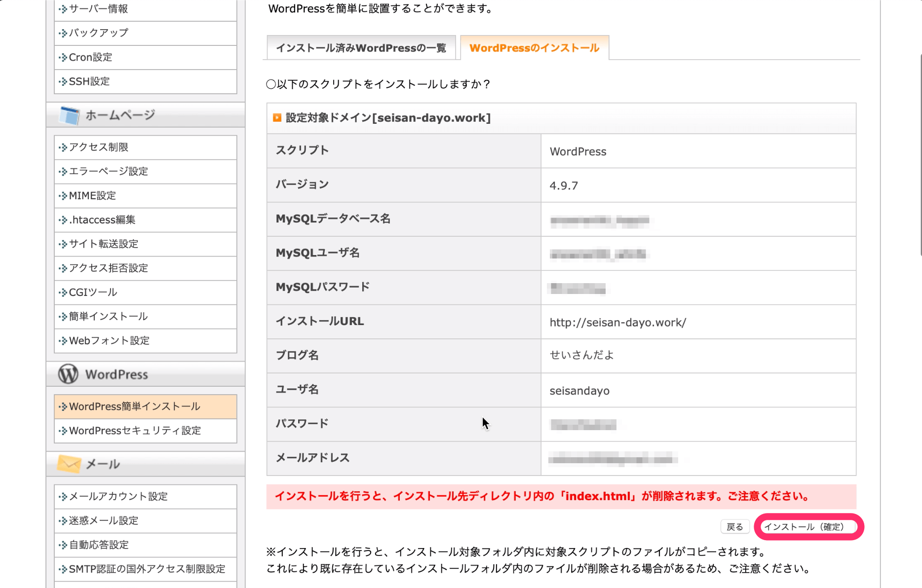Click the WordPress logo icon in sidebar
The image size is (922, 588).
(68, 374)
